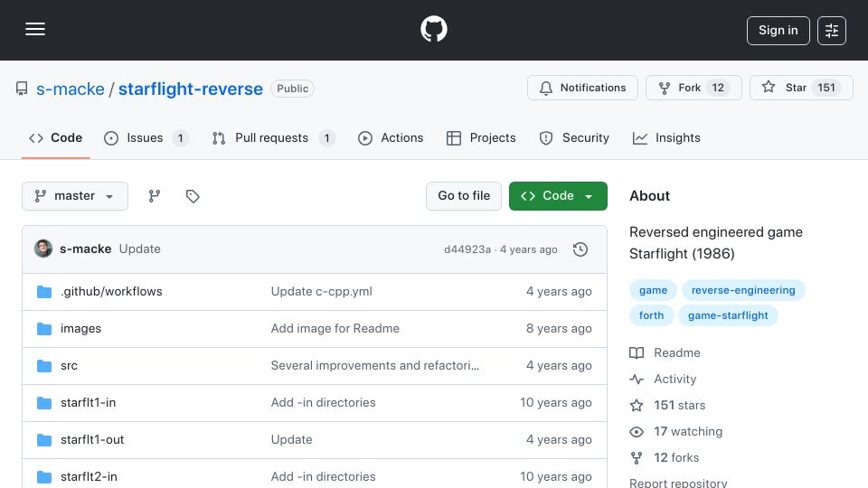
Task: Fork the repository
Action: 693,88
